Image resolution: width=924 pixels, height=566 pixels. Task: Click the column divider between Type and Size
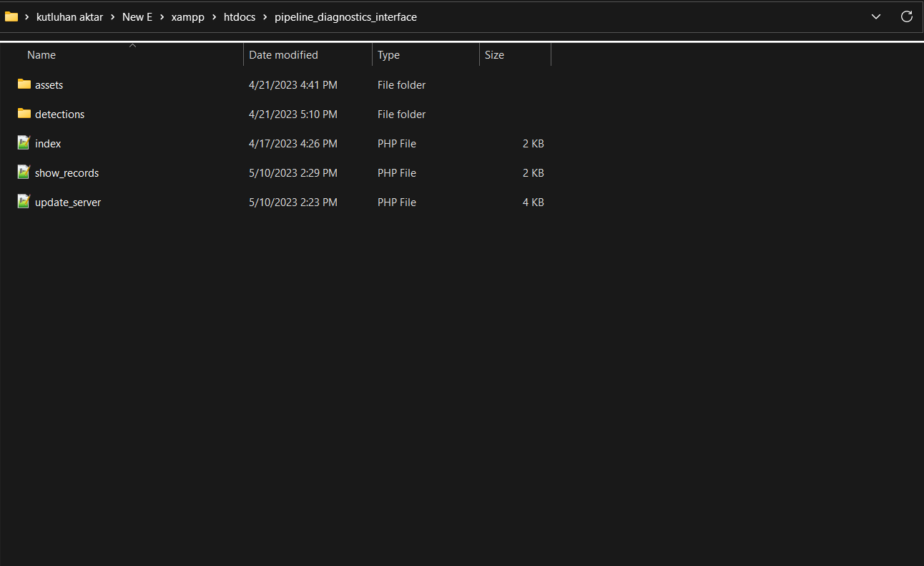479,54
